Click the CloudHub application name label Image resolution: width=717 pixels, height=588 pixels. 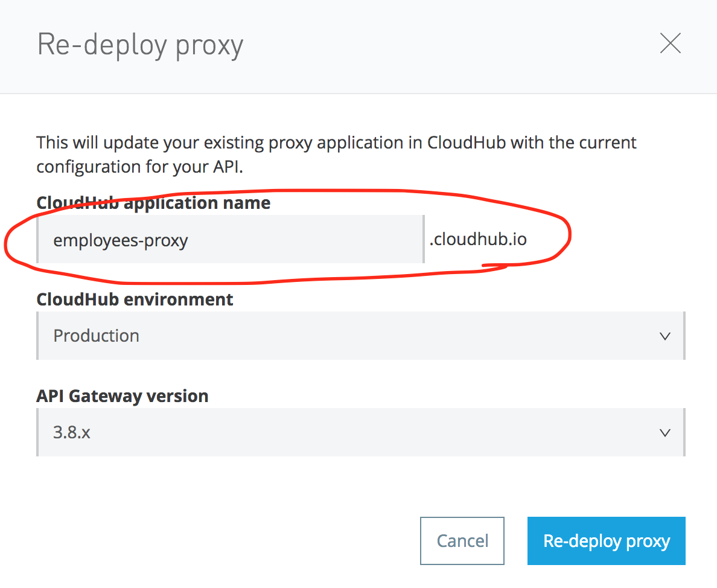click(x=153, y=203)
